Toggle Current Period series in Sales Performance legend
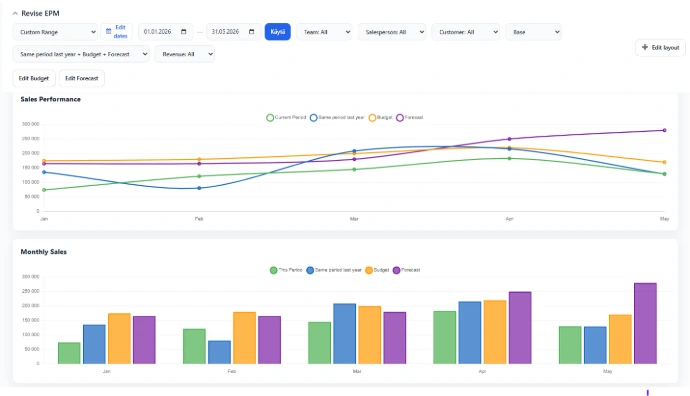The height and width of the screenshot is (396, 690). coord(286,117)
